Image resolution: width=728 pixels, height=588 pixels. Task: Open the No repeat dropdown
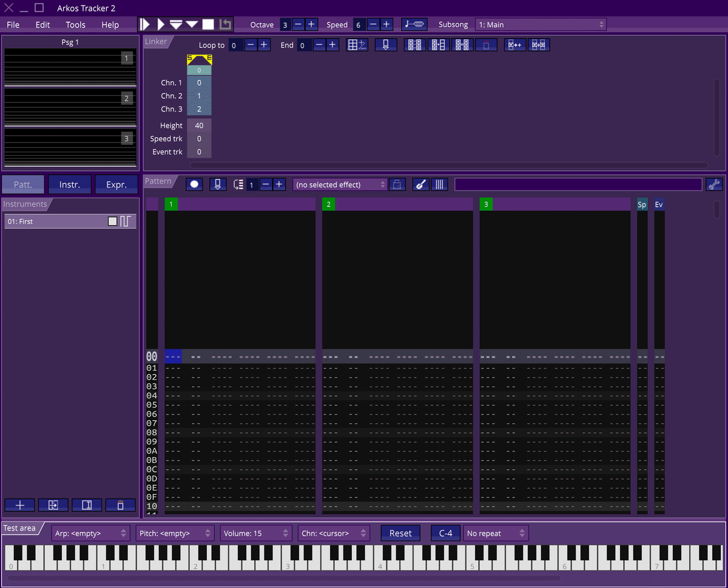[496, 533]
